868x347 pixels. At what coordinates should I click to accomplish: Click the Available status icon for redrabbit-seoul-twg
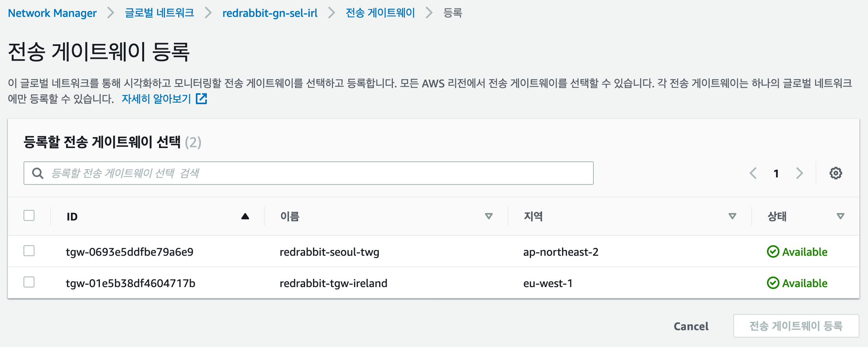[773, 251]
